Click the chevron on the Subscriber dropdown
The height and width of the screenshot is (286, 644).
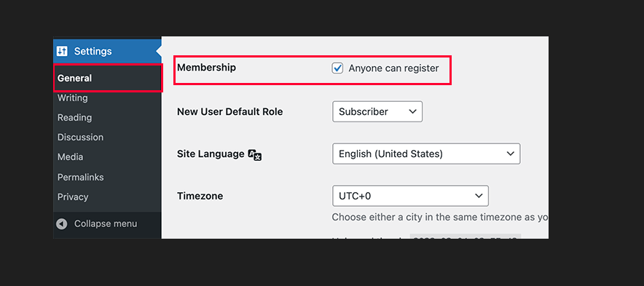[413, 111]
